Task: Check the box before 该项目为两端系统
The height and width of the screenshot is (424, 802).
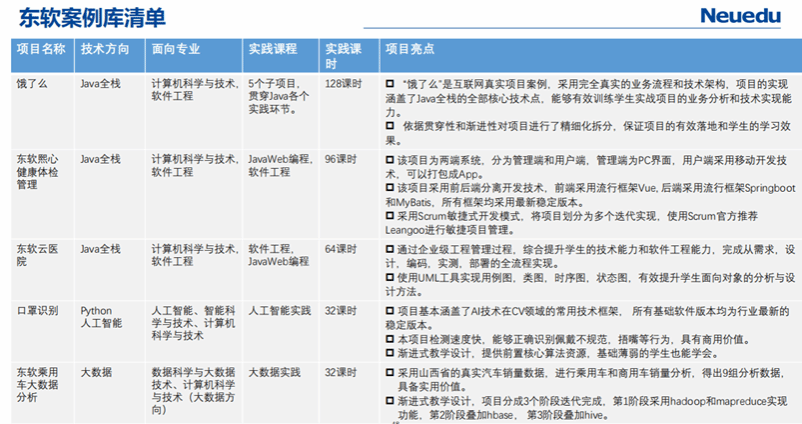Action: pos(390,160)
